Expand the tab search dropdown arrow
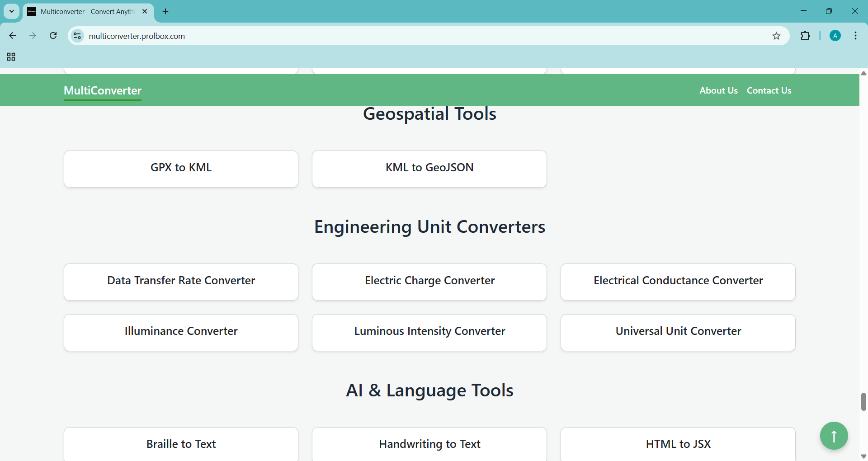Viewport: 868px width, 461px height. click(x=12, y=11)
